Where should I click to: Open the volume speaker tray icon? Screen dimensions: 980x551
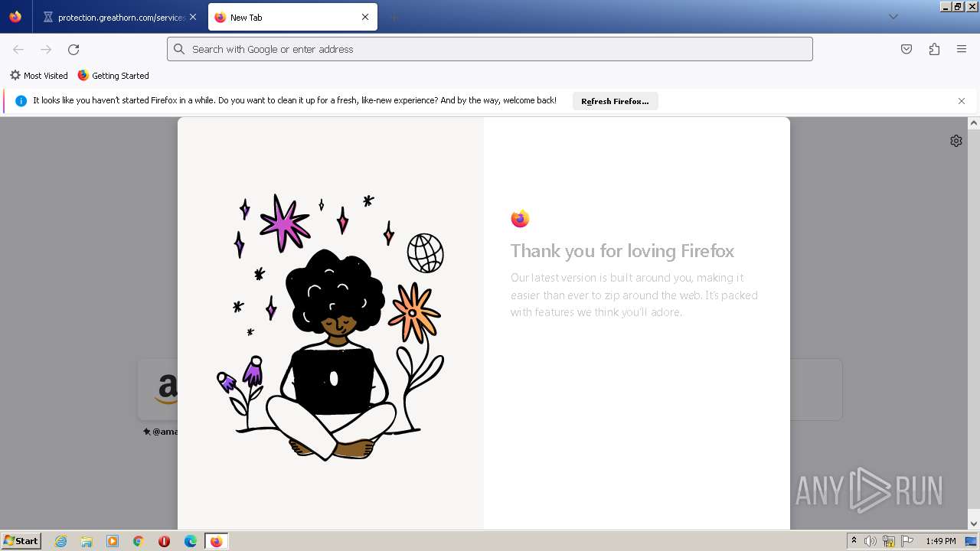(871, 541)
